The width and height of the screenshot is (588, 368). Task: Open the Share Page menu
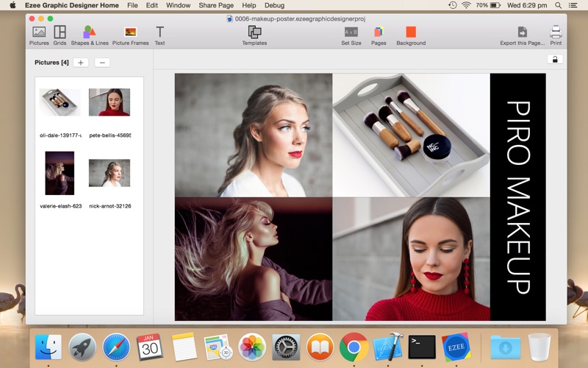coord(216,5)
